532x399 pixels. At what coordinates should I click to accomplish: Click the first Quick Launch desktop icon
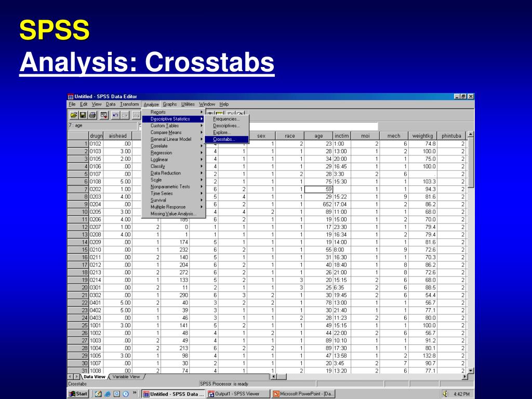tap(98, 394)
